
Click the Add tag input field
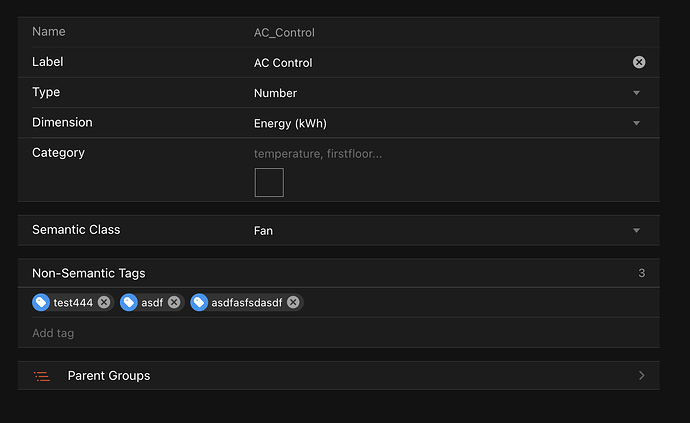(x=300, y=333)
